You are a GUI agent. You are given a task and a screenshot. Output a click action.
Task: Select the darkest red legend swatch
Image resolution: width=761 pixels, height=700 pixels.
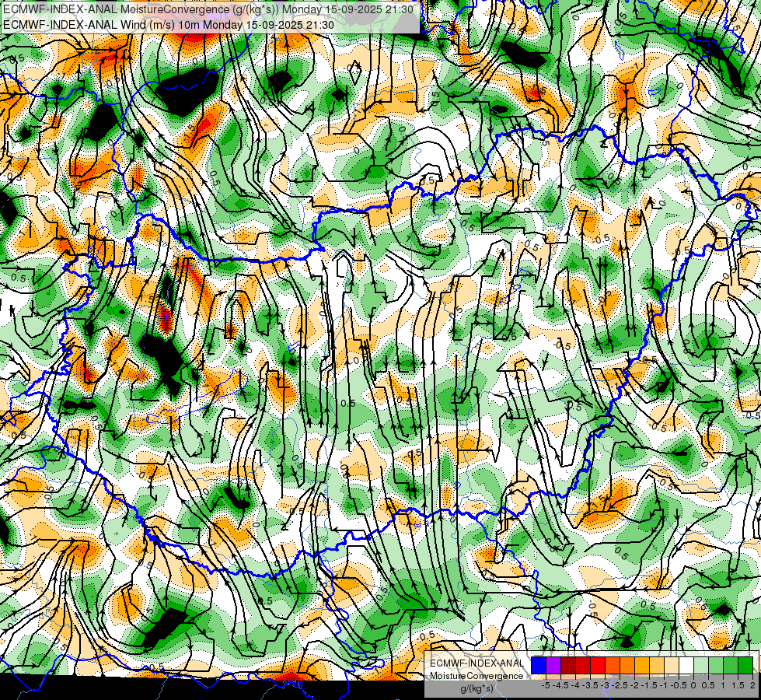(568, 666)
